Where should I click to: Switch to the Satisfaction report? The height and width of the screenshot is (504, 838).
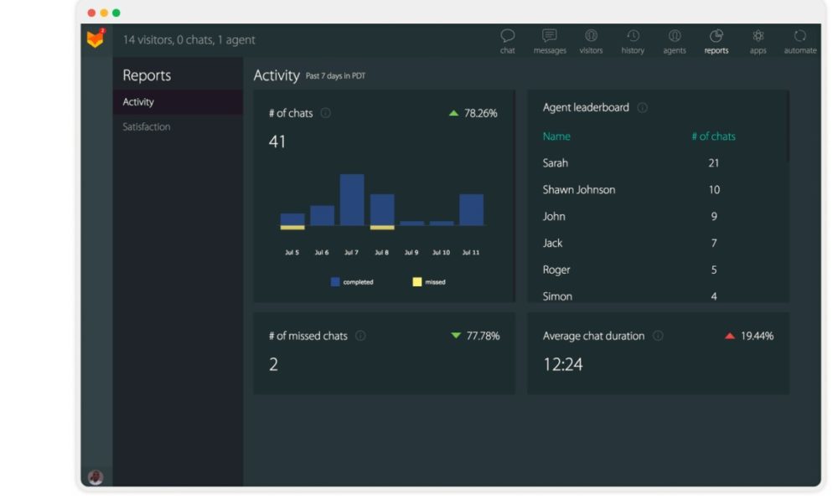pyautogui.click(x=147, y=127)
